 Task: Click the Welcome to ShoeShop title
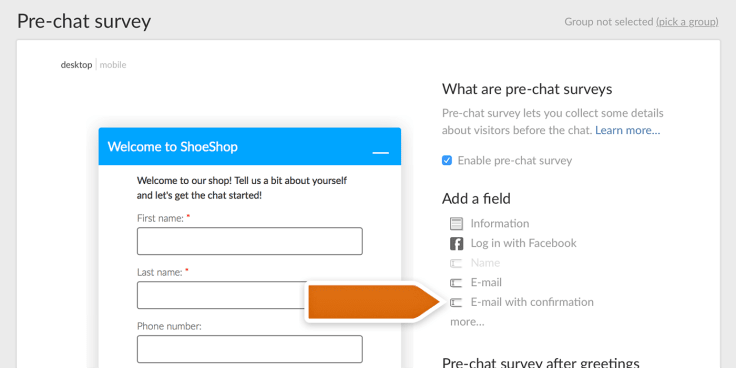pos(173,146)
